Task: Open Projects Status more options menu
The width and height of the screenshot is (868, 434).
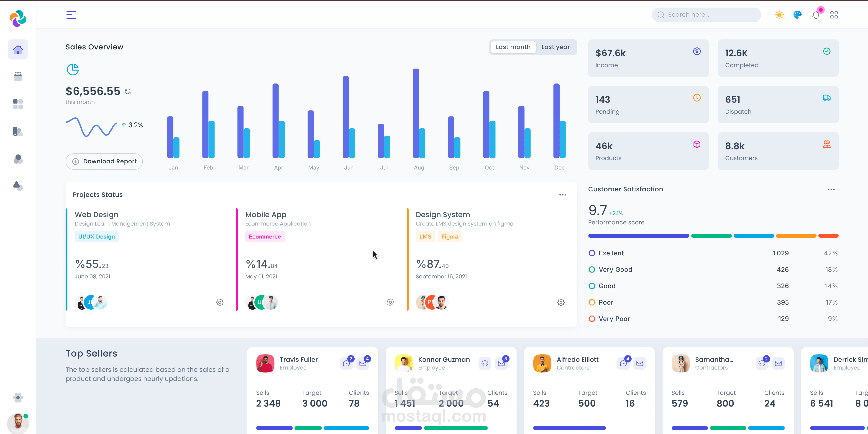Action: point(563,195)
